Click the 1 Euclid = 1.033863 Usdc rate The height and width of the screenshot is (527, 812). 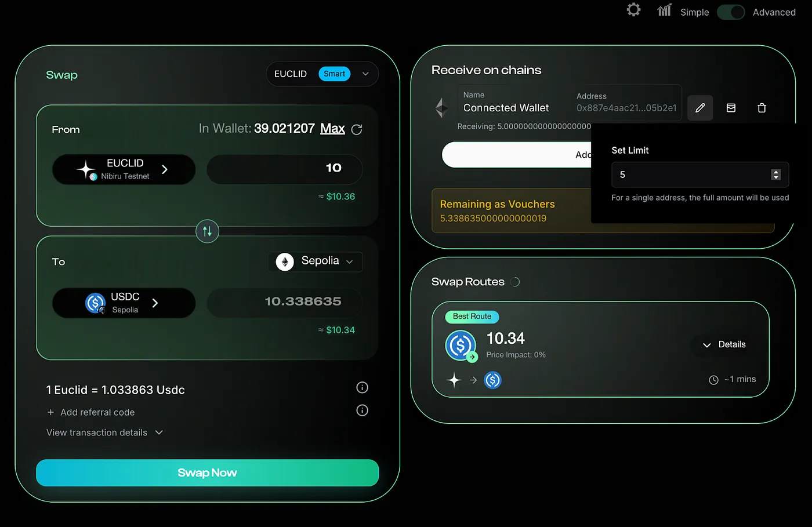point(115,390)
